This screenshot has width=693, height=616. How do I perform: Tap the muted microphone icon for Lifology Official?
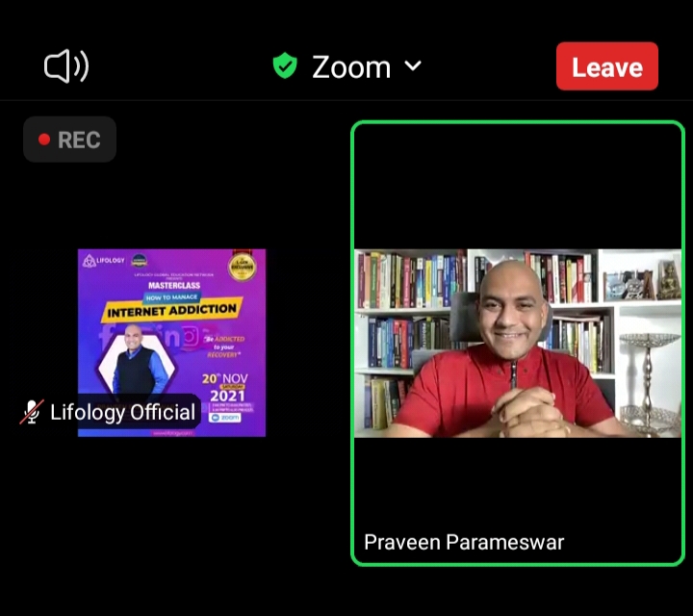[32, 412]
